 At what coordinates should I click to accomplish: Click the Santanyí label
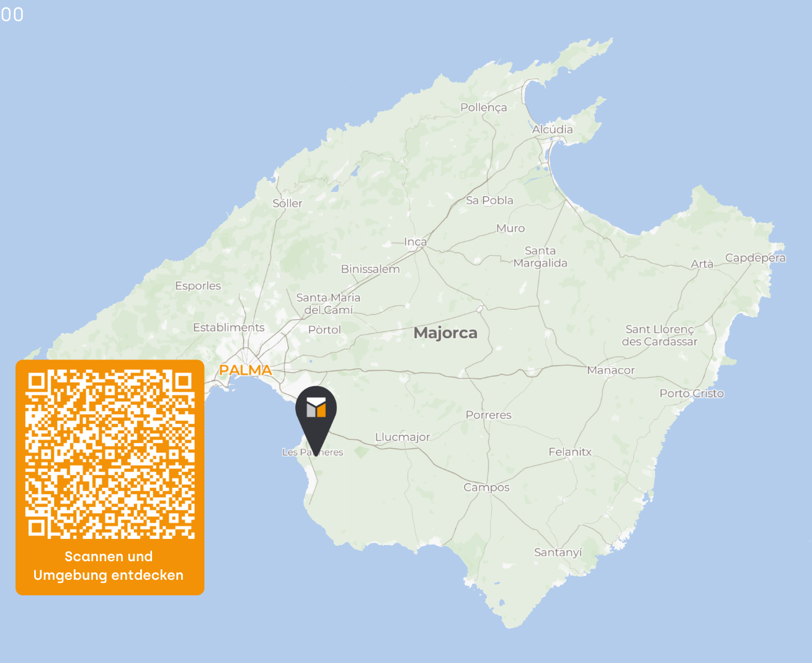[x=558, y=552]
